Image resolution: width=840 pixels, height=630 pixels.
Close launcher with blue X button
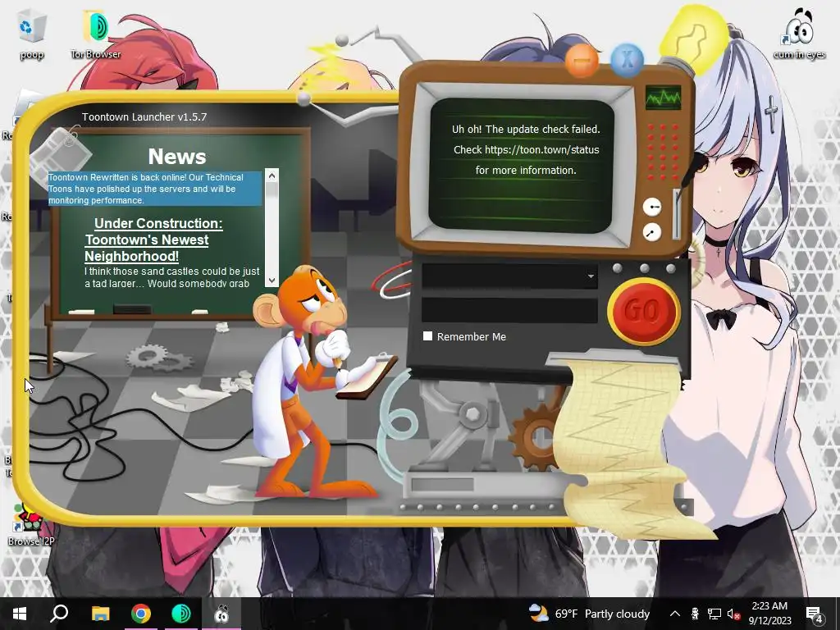[627, 59]
